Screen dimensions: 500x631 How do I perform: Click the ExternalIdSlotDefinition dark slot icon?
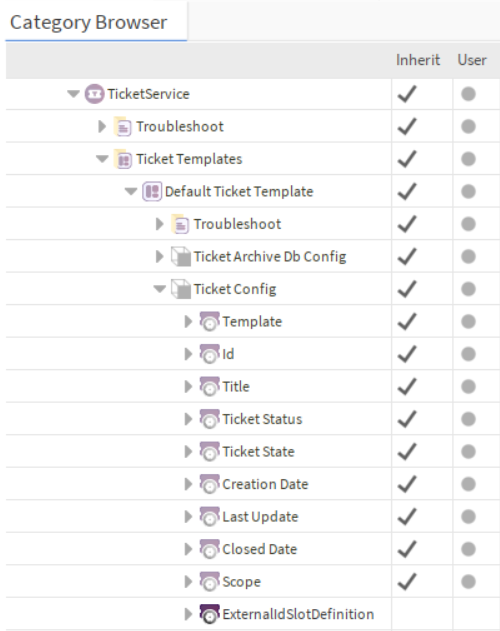click(x=209, y=615)
